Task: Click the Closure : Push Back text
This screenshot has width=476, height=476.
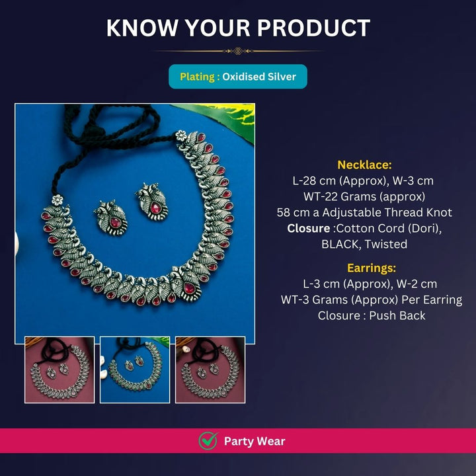Action: tap(372, 315)
